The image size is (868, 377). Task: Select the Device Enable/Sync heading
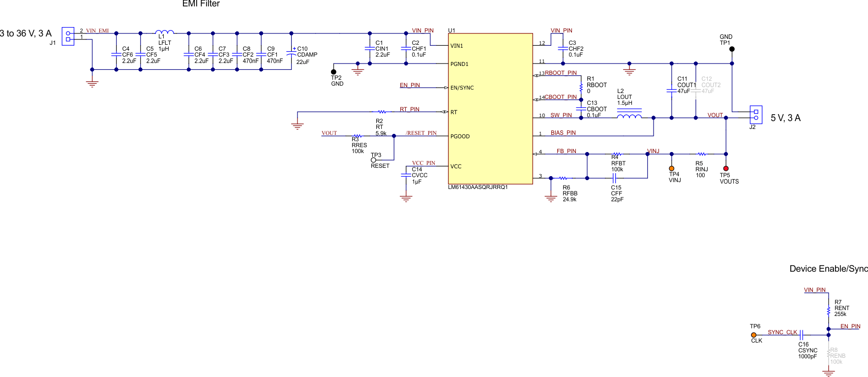(829, 269)
